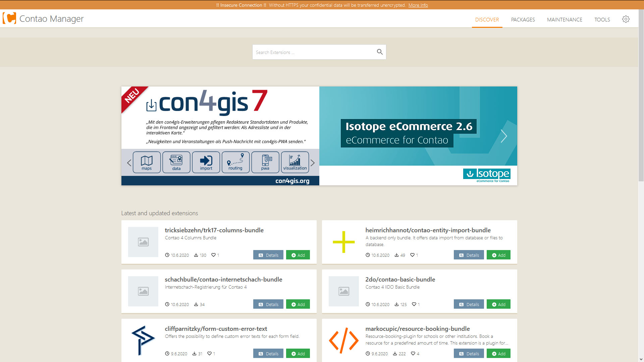This screenshot has width=644, height=362.
Task: Click the Contao Manager logo
Action: tap(9, 18)
